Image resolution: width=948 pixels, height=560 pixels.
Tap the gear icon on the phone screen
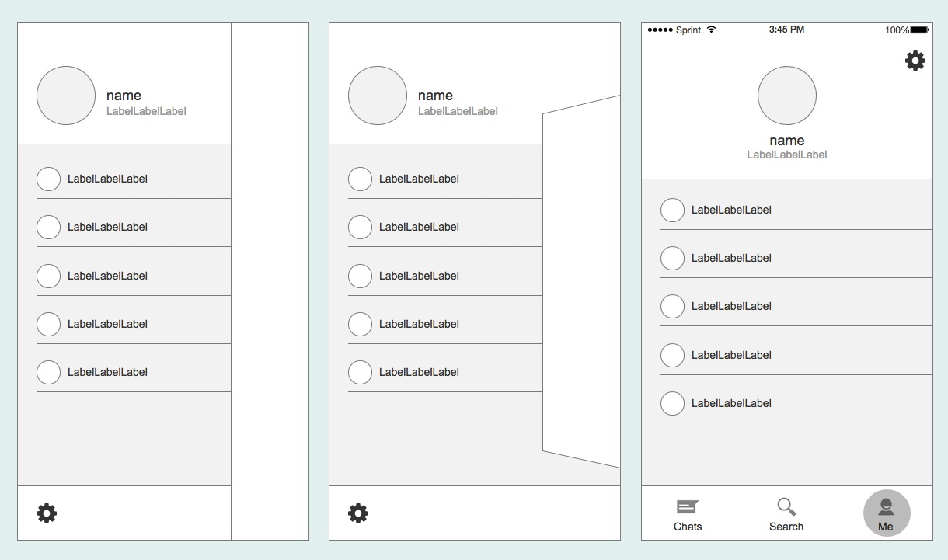[x=915, y=61]
